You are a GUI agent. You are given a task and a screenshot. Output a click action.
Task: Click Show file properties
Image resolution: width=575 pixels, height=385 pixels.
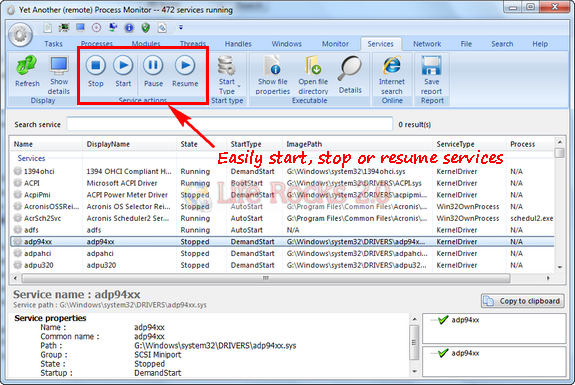[273, 75]
